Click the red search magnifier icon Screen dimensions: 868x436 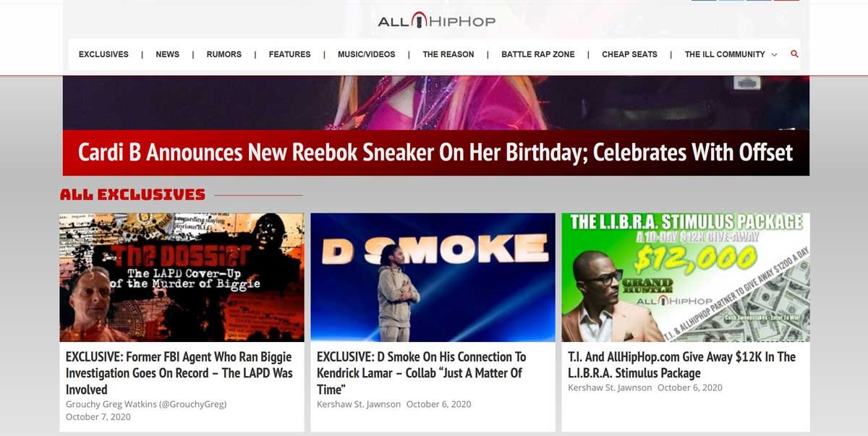tap(794, 54)
